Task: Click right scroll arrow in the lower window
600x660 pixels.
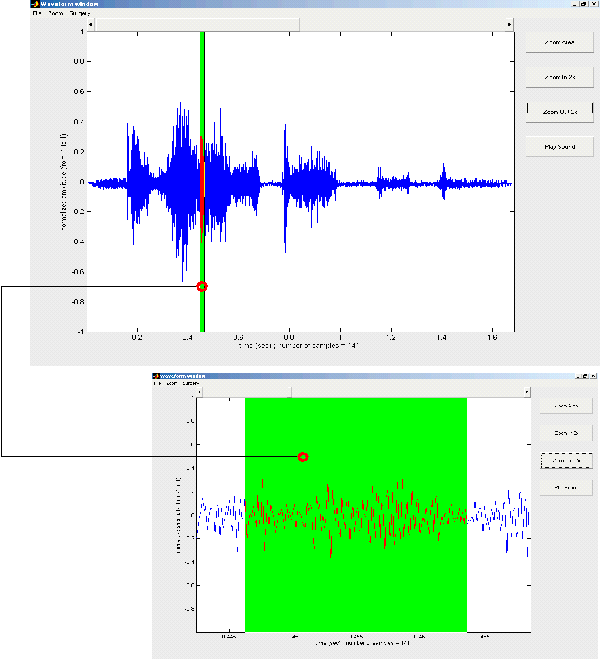Action: coord(527,391)
